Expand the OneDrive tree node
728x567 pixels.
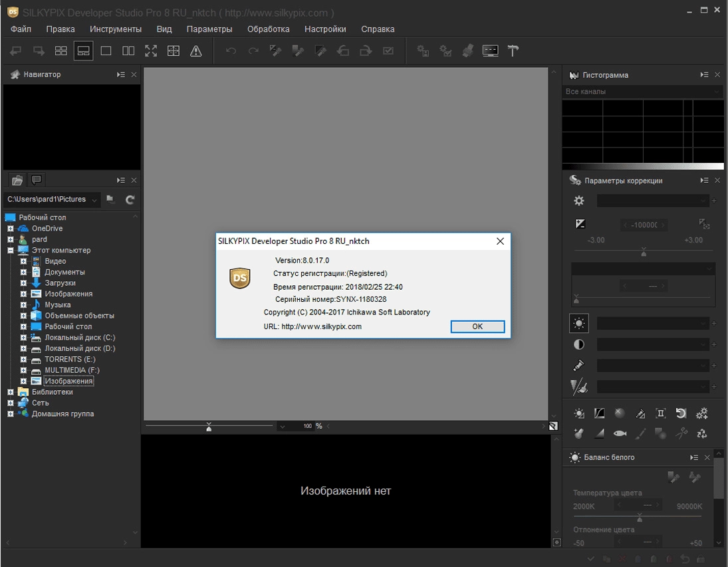coord(10,229)
